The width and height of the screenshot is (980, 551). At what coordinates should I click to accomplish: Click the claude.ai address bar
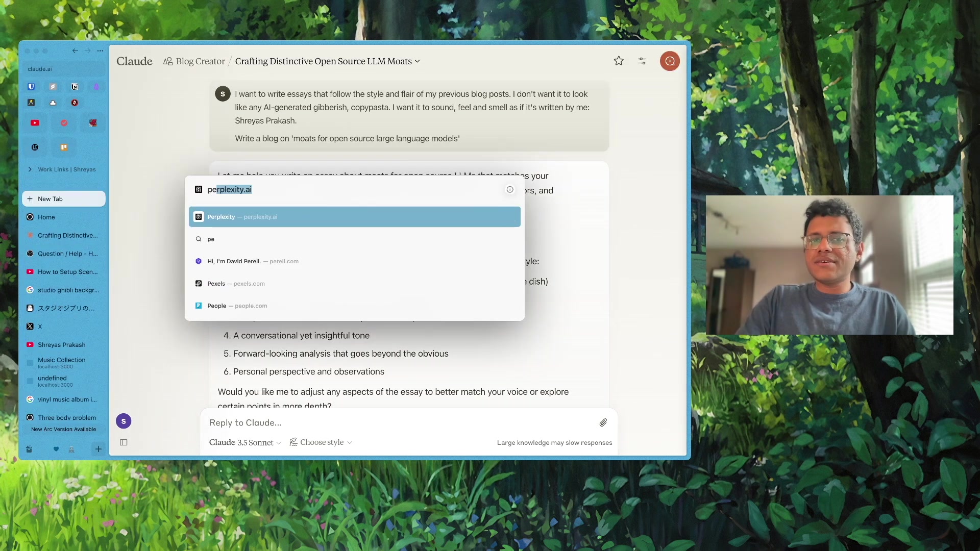64,69
